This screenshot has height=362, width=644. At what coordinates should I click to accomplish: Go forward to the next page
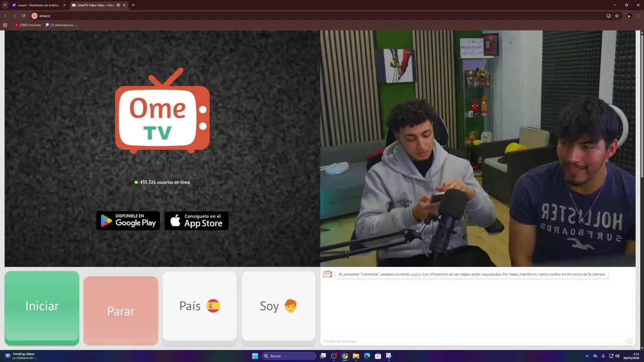coord(15,16)
